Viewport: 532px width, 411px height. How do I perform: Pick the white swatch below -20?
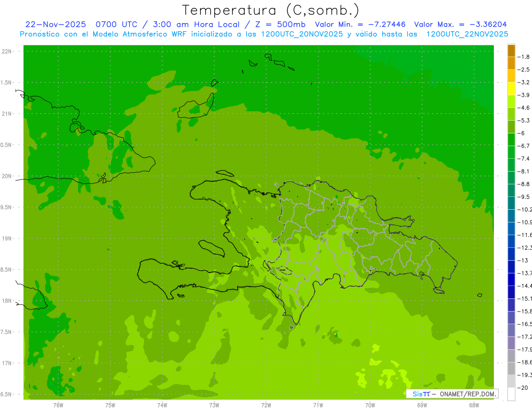coord(511,394)
